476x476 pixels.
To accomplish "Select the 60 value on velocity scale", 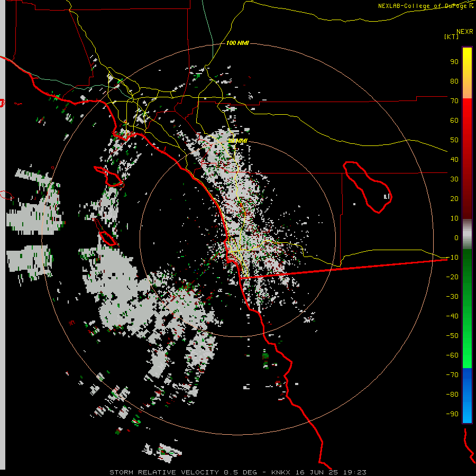I will click(454, 120).
